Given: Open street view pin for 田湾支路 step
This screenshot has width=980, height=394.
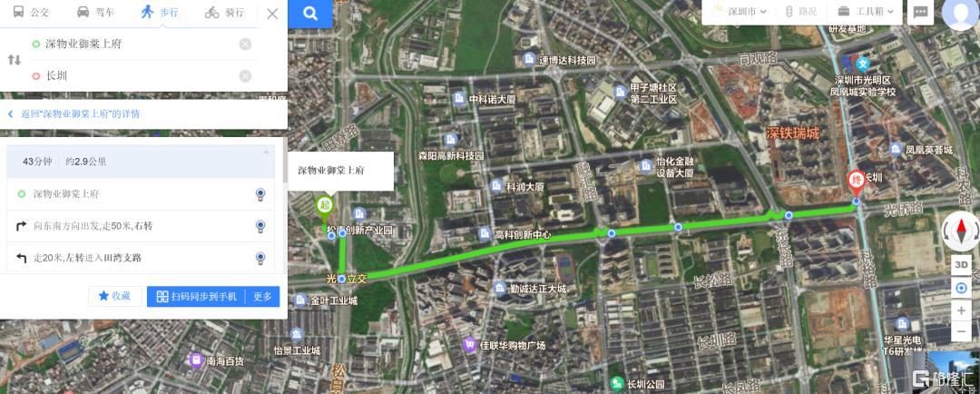Looking at the screenshot, I should [x=260, y=258].
